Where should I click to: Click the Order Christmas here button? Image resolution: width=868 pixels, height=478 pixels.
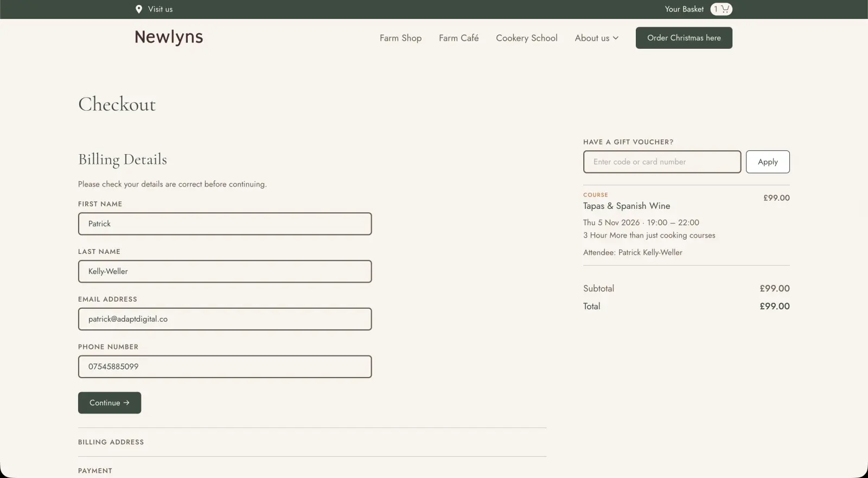click(684, 38)
